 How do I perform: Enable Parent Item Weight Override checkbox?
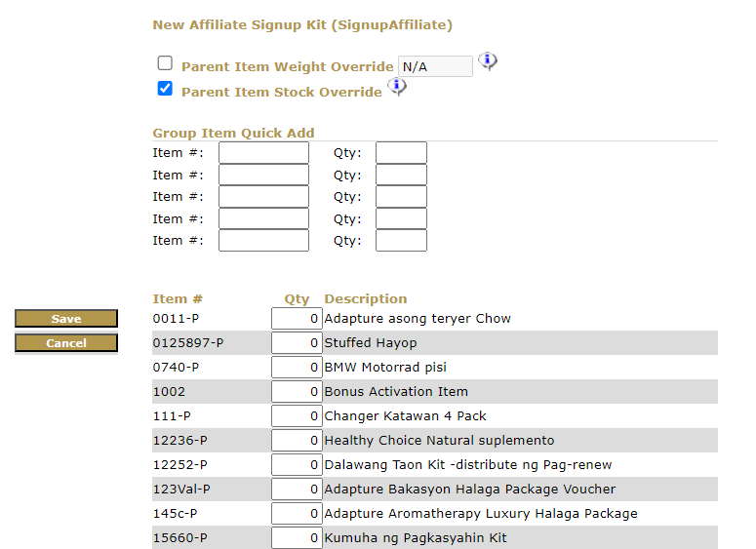pos(165,63)
